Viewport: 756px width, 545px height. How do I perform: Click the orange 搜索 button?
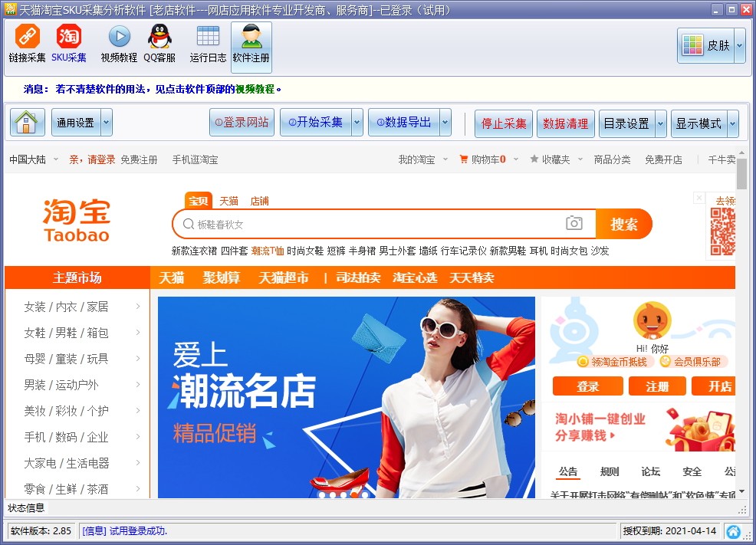coord(624,224)
